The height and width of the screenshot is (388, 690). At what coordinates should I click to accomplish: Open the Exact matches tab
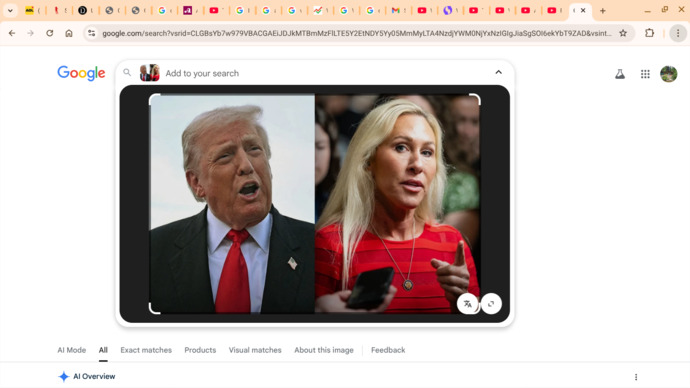146,350
